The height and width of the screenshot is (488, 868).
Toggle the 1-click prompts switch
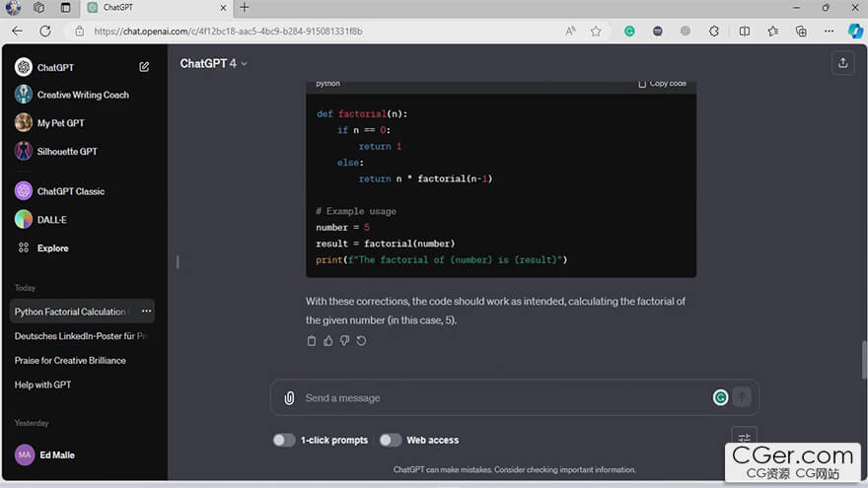click(x=283, y=440)
